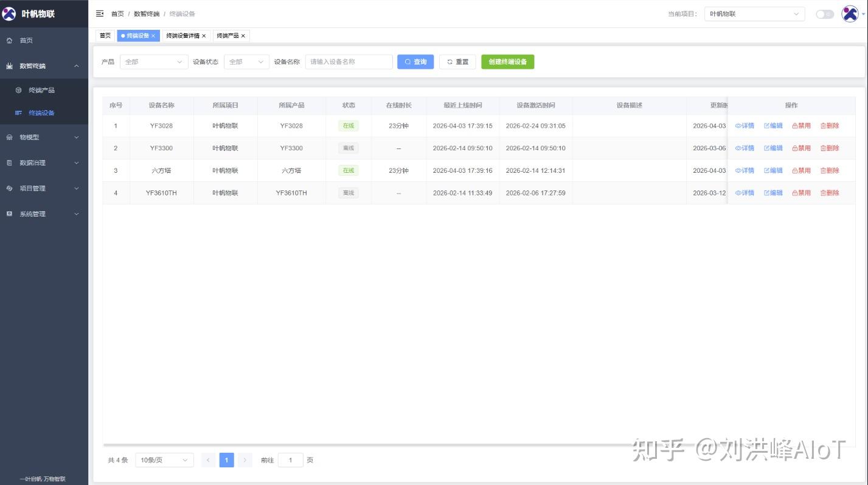Collapse the 数智终端 sidebar menu
This screenshot has width=868, height=485.
(44, 66)
